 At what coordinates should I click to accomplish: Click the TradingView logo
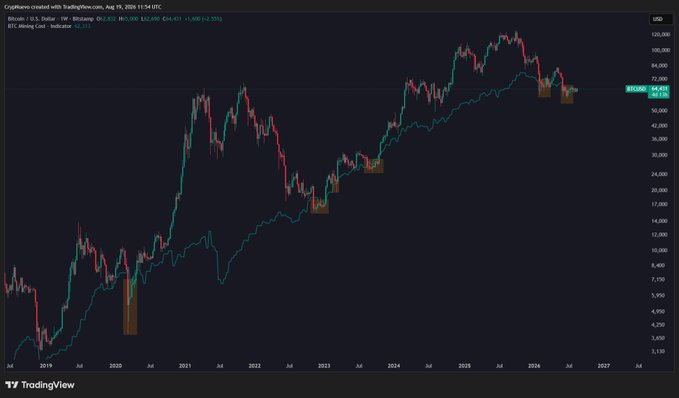[40, 385]
